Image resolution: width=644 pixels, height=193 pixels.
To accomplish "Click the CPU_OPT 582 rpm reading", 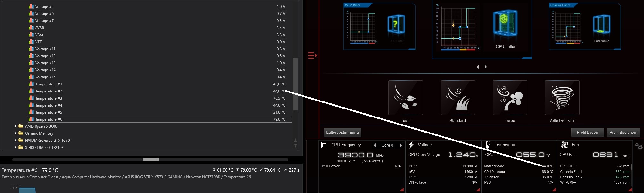I will (623, 166).
